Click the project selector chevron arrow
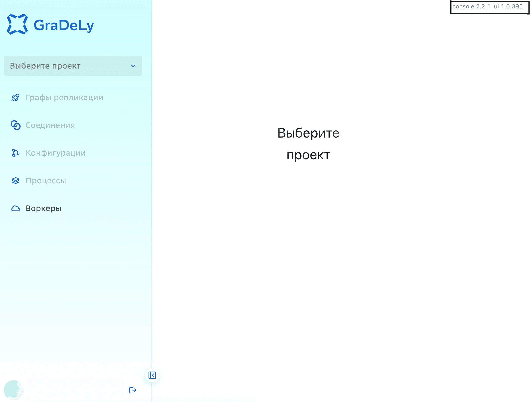The image size is (532, 402). [x=133, y=66]
